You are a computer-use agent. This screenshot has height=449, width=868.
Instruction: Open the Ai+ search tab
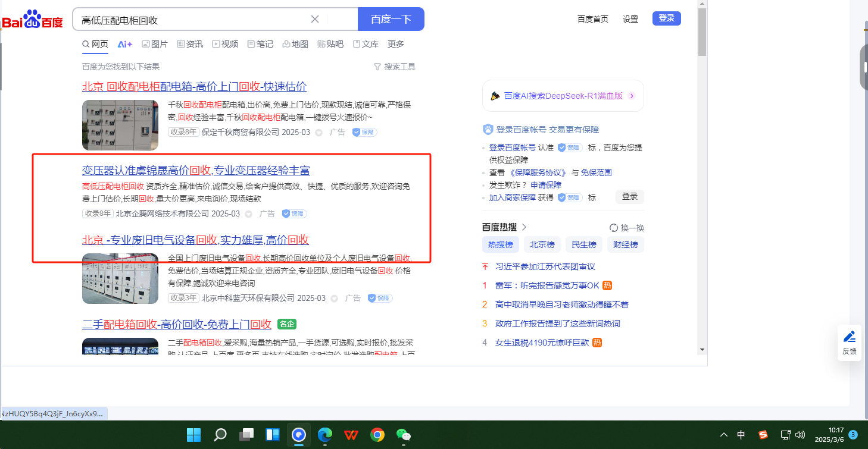124,44
